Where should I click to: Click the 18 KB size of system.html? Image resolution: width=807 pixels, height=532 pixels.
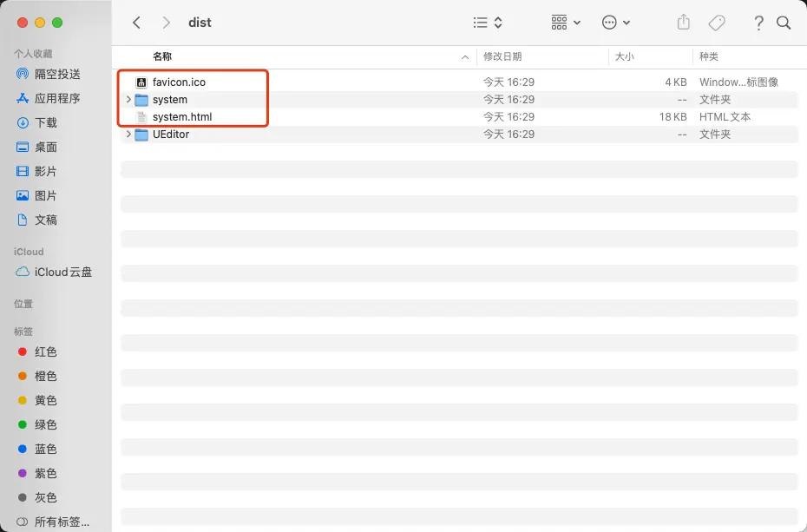[x=673, y=117]
